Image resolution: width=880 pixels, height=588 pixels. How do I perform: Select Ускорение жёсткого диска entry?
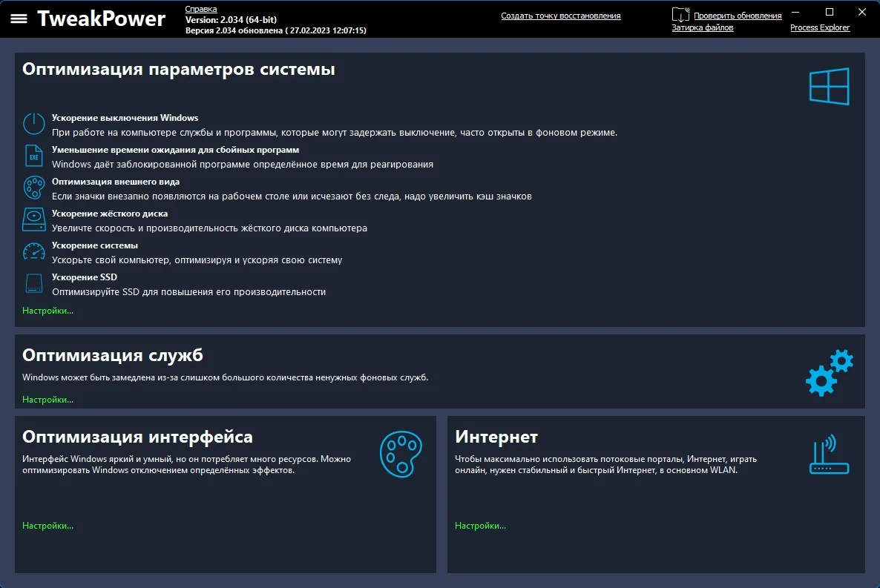110,214
